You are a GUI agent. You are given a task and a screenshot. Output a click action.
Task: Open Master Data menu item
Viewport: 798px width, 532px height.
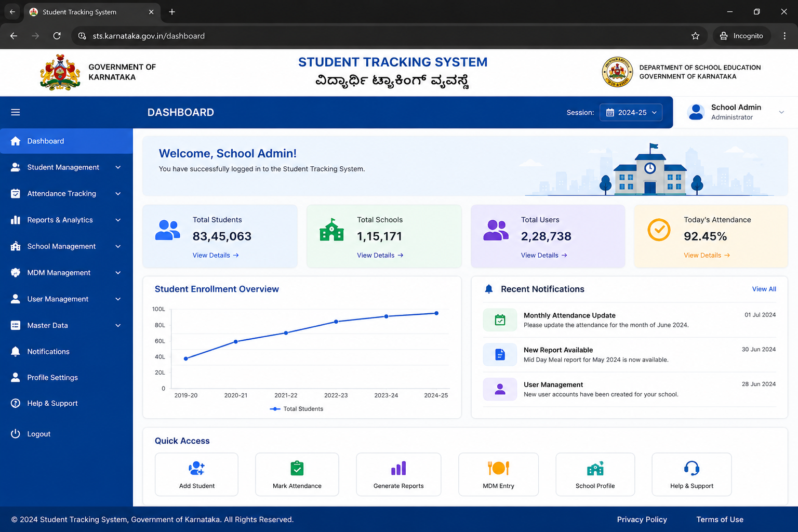click(x=66, y=325)
